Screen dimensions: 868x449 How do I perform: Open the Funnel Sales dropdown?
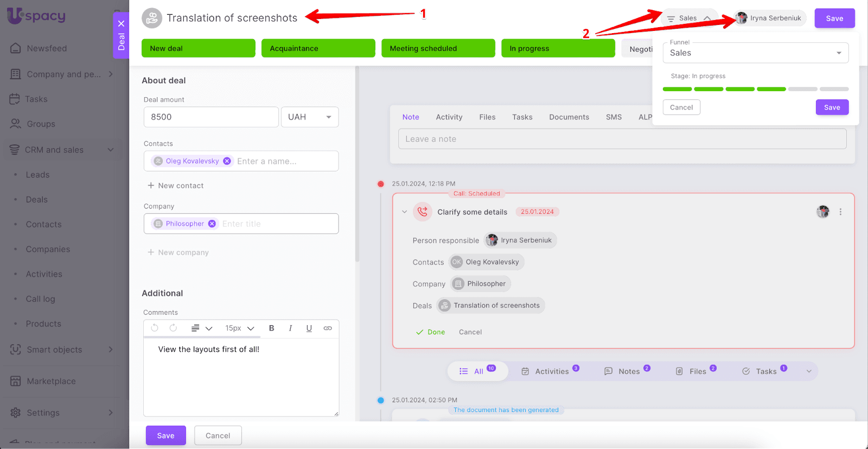(755, 53)
